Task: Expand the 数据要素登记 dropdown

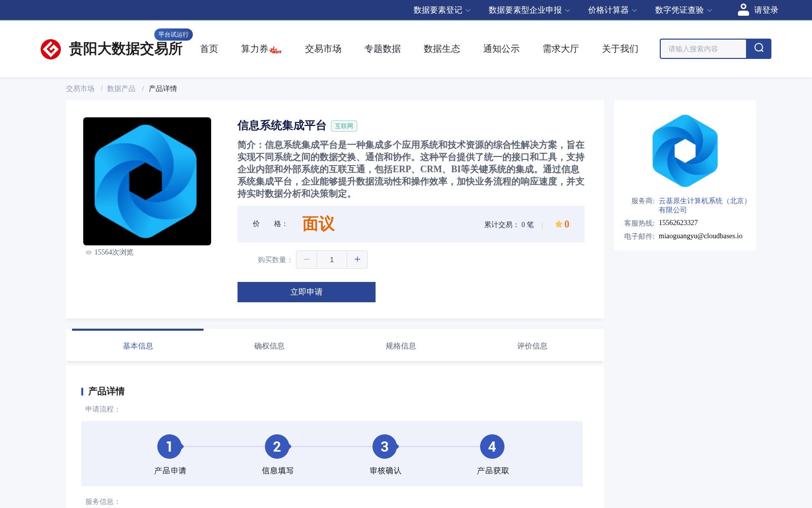Action: click(442, 10)
